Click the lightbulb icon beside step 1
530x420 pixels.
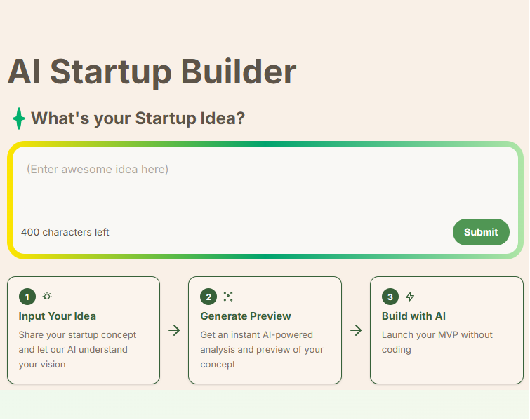tap(47, 297)
